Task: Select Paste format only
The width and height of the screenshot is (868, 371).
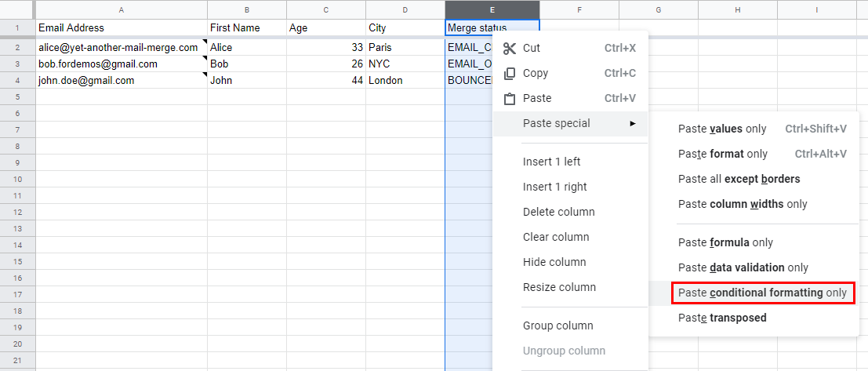Action: [722, 154]
